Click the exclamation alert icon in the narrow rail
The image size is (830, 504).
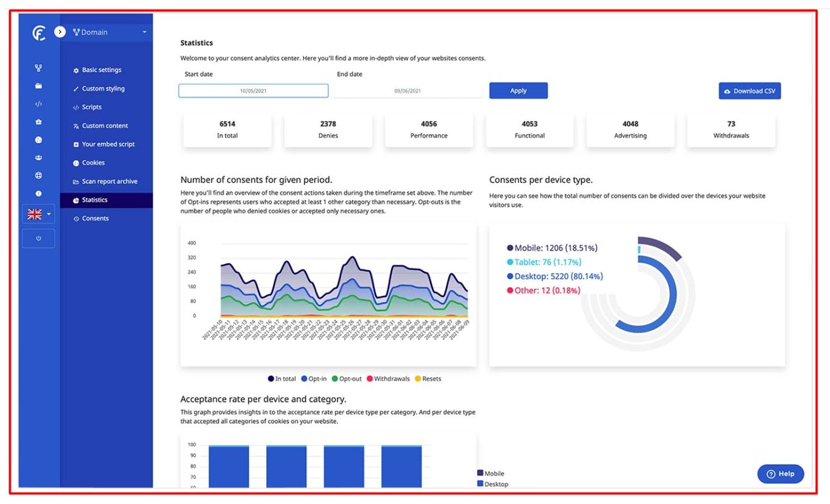pos(38,193)
